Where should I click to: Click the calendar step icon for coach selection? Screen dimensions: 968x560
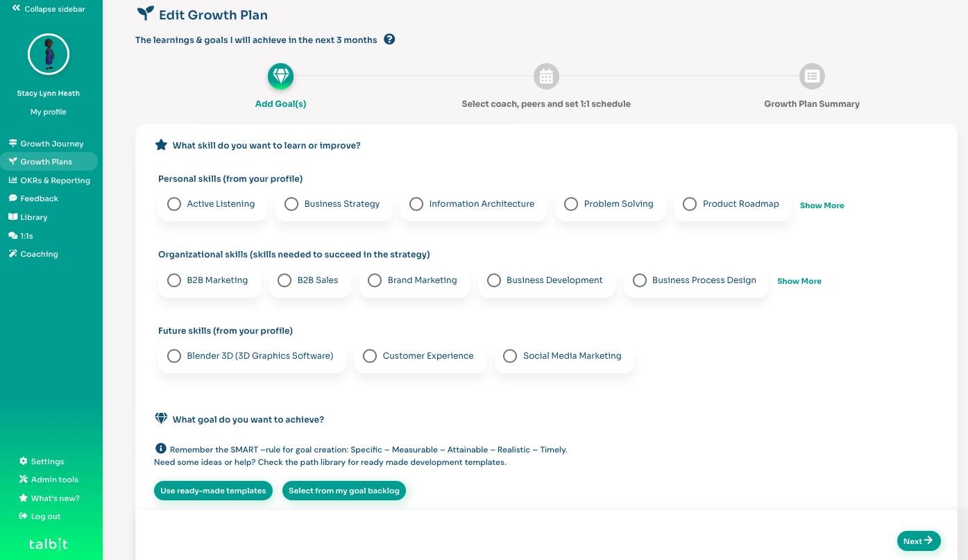coord(546,76)
